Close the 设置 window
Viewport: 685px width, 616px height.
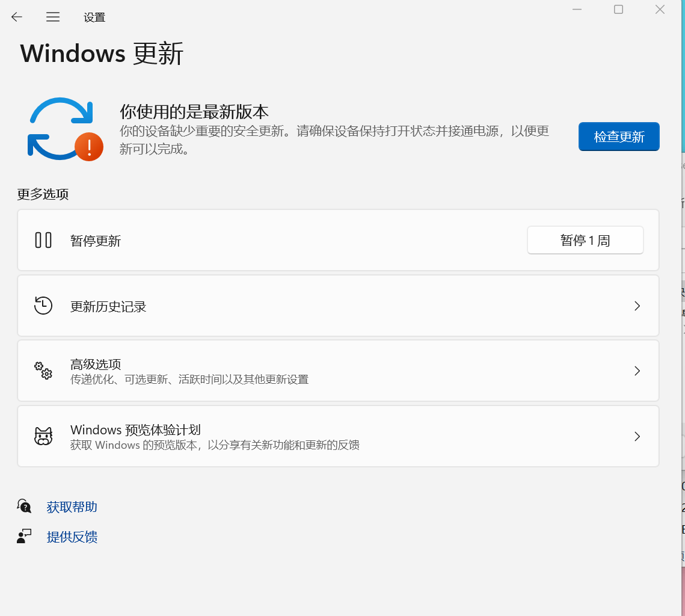coord(660,10)
